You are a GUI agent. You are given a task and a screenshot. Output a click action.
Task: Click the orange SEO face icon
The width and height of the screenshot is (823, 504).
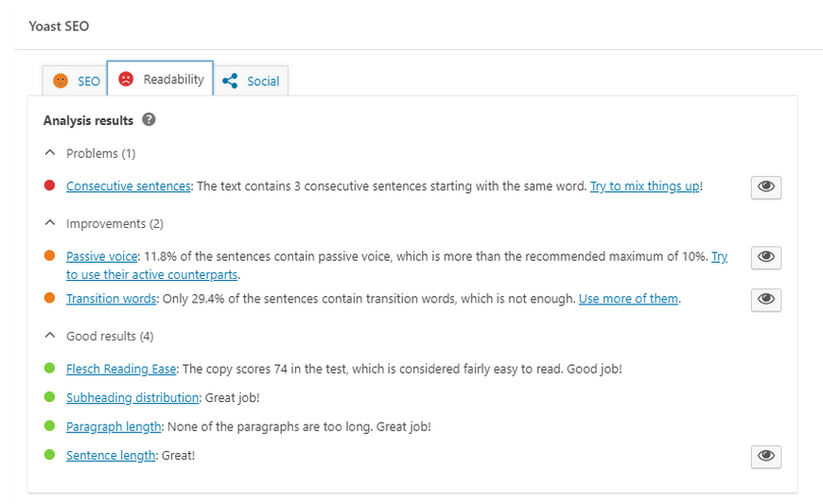61,80
